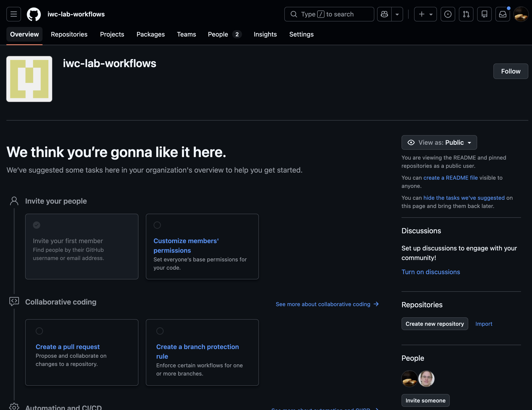Viewport: 532px width, 410px height.
Task: Open Customize members' permissions link
Action: (x=186, y=246)
